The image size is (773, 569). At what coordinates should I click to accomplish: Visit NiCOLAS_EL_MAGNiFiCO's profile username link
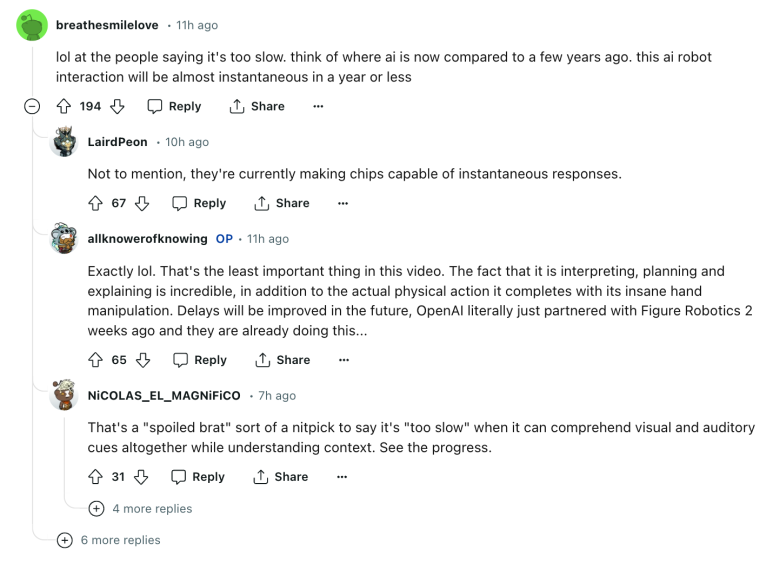click(x=164, y=396)
